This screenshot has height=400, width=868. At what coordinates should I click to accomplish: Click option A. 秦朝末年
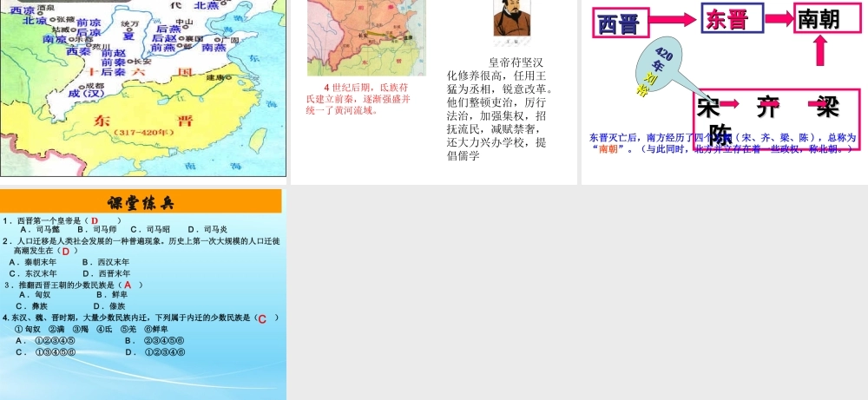point(33,262)
